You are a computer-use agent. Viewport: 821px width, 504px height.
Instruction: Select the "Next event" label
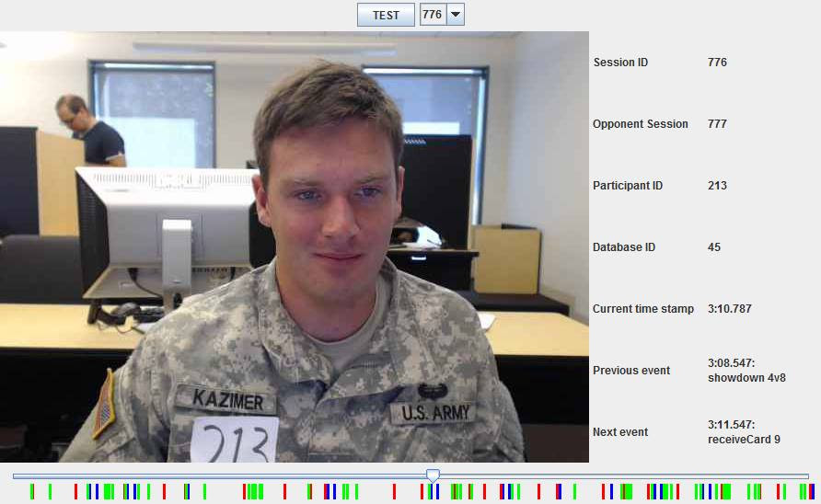[x=620, y=432]
